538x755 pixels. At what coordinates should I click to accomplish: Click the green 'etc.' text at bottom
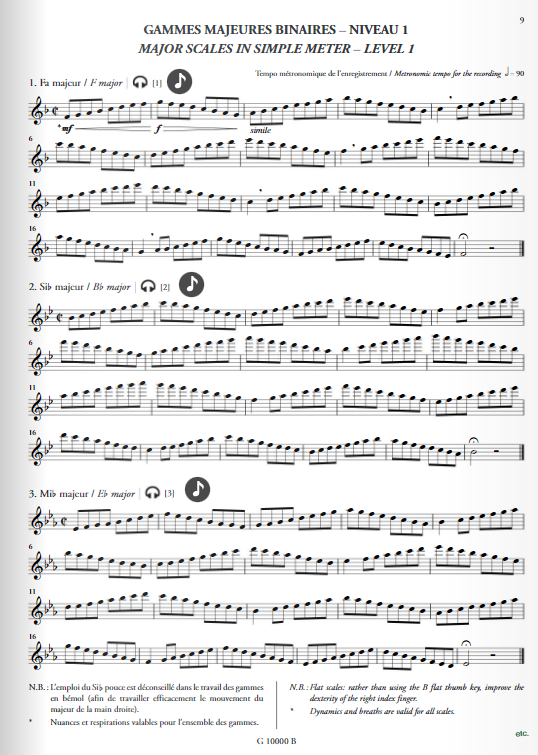[522, 734]
